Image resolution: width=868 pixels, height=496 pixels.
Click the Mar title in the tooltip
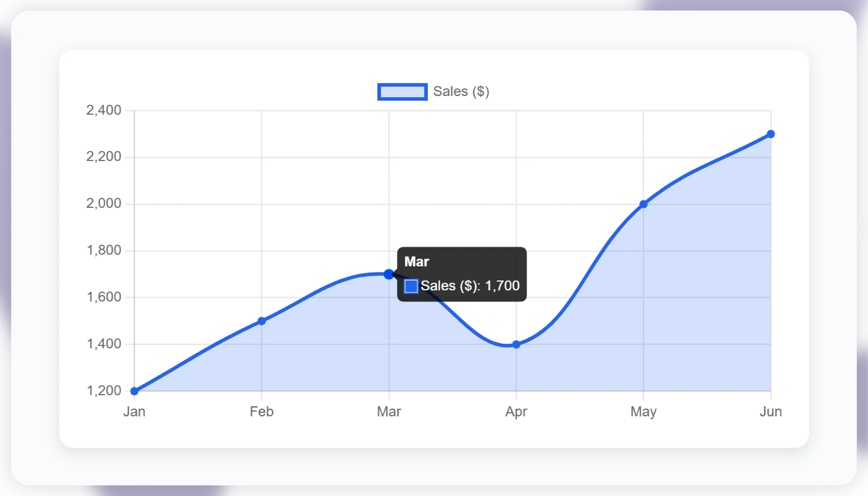(416, 262)
